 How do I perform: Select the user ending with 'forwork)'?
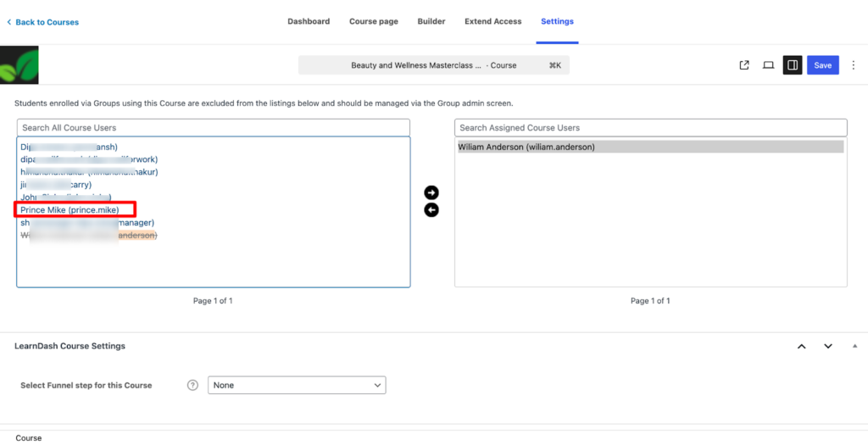coord(89,160)
